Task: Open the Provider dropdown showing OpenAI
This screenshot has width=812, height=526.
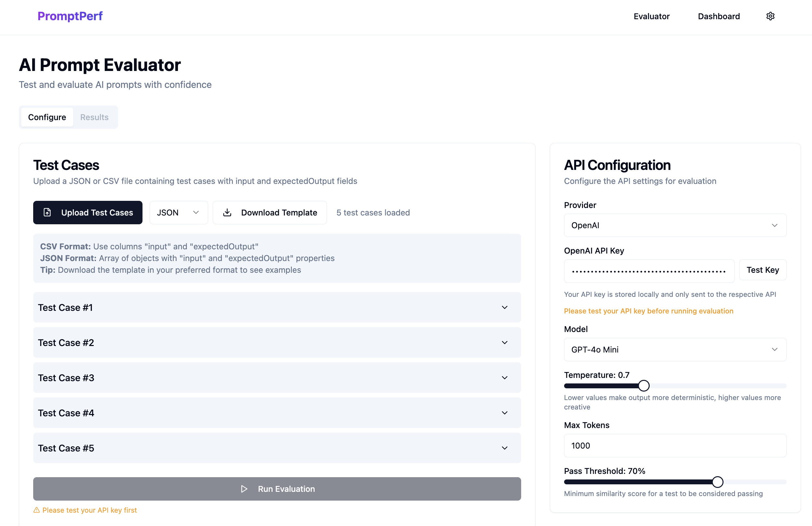Action: [675, 225]
